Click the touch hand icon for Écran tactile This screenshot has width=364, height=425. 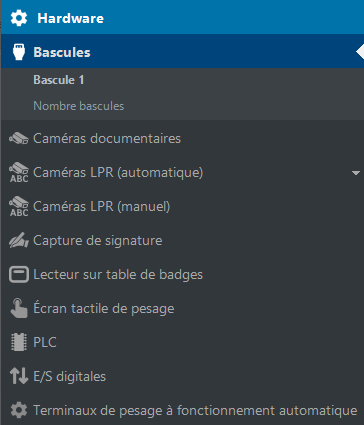coord(19,308)
